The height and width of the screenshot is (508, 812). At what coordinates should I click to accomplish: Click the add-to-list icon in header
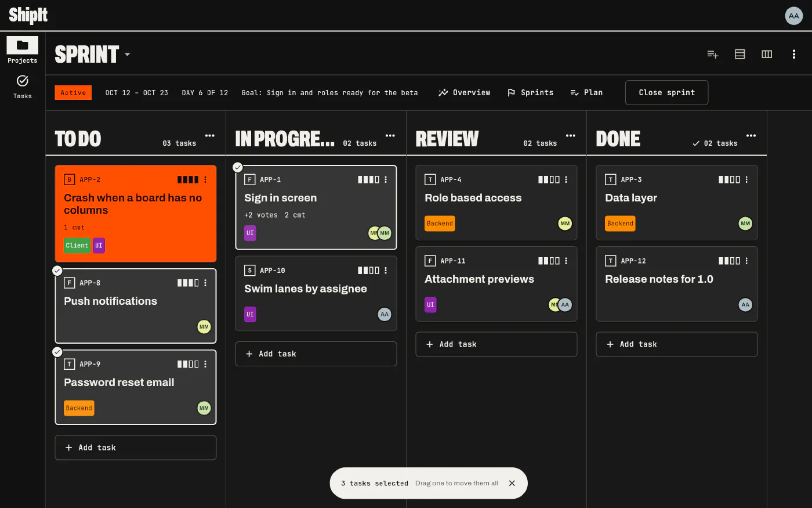pos(713,54)
